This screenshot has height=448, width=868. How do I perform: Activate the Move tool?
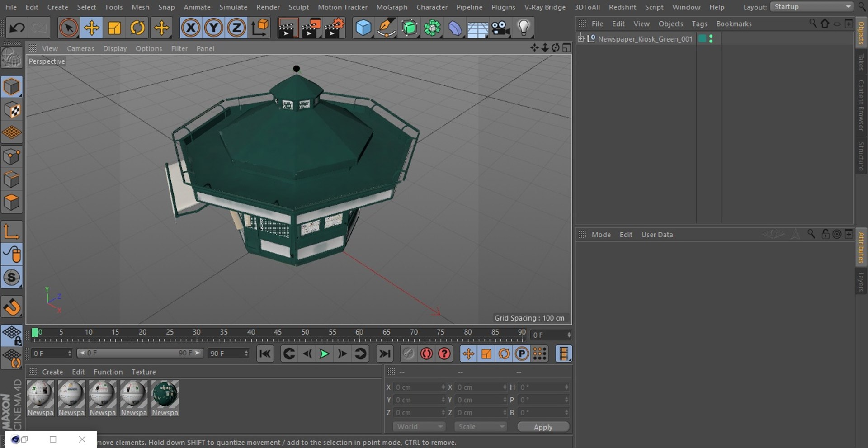point(92,28)
